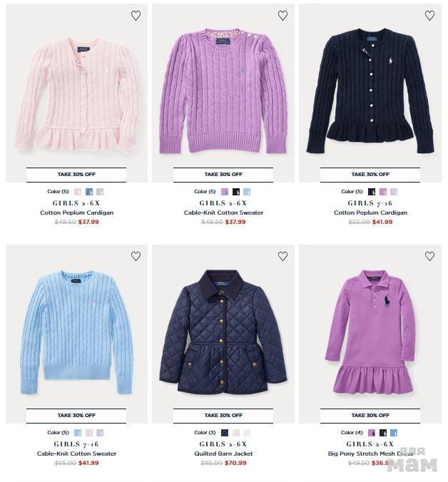View the navy quilted jacket product image
Viewport: 448px width, 482px height.
tap(223, 332)
